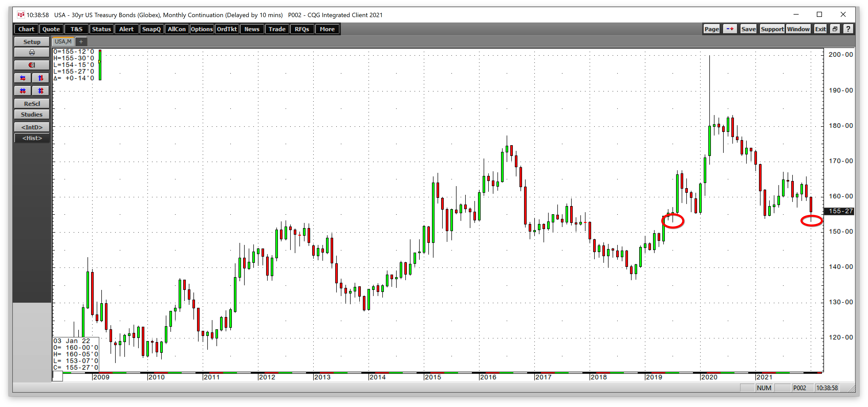Toggle the <Hist> historical mode button

tap(32, 138)
